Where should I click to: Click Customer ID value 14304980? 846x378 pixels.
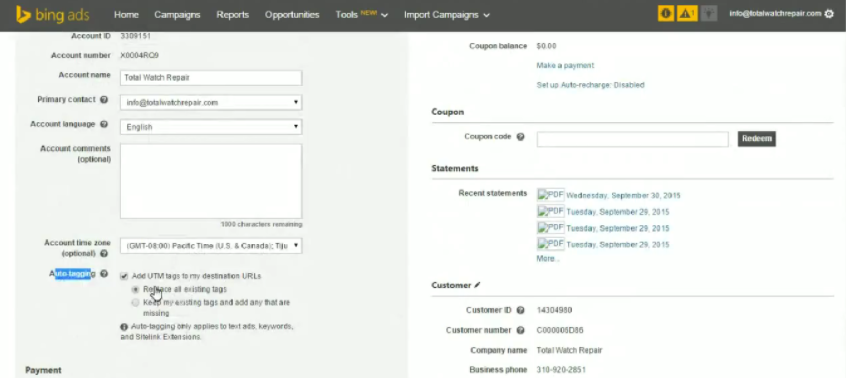[x=554, y=311]
